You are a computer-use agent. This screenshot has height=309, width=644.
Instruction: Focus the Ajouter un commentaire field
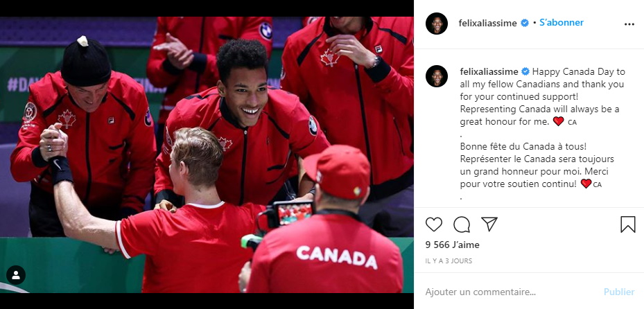pyautogui.click(x=510, y=292)
